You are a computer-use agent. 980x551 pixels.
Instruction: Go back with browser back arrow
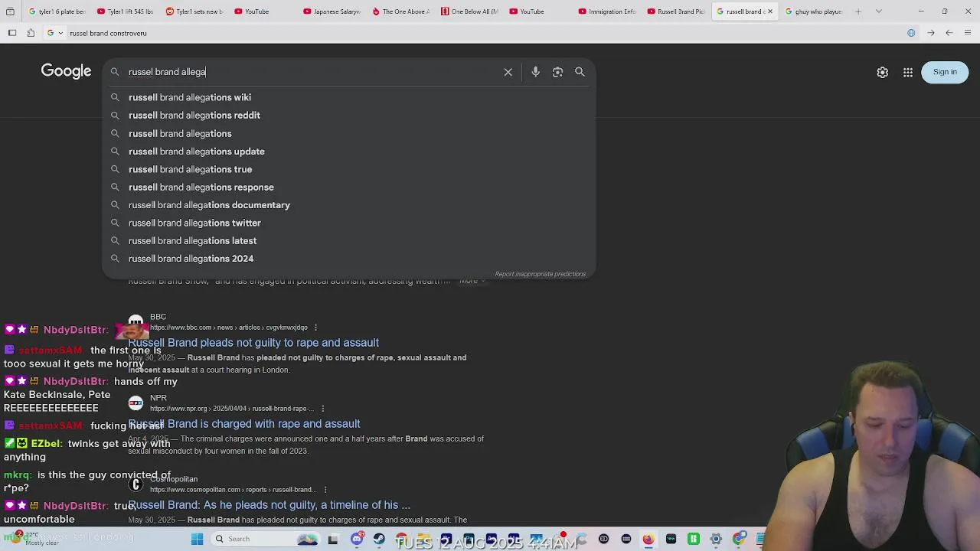tap(949, 33)
